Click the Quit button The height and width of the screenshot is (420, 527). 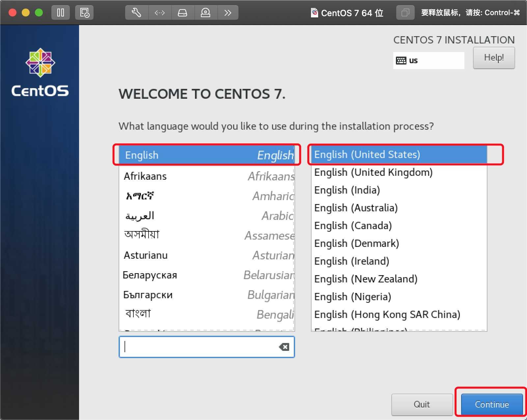(x=422, y=405)
